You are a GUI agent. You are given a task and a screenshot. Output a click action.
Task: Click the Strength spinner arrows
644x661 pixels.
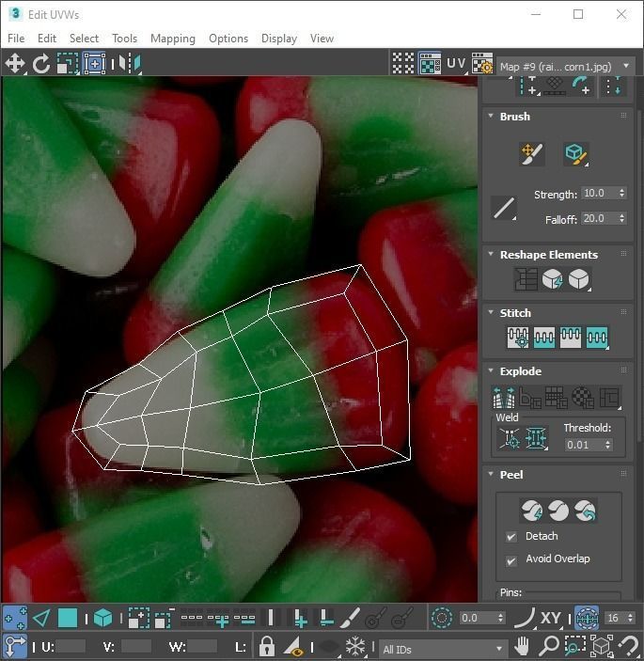[621, 193]
